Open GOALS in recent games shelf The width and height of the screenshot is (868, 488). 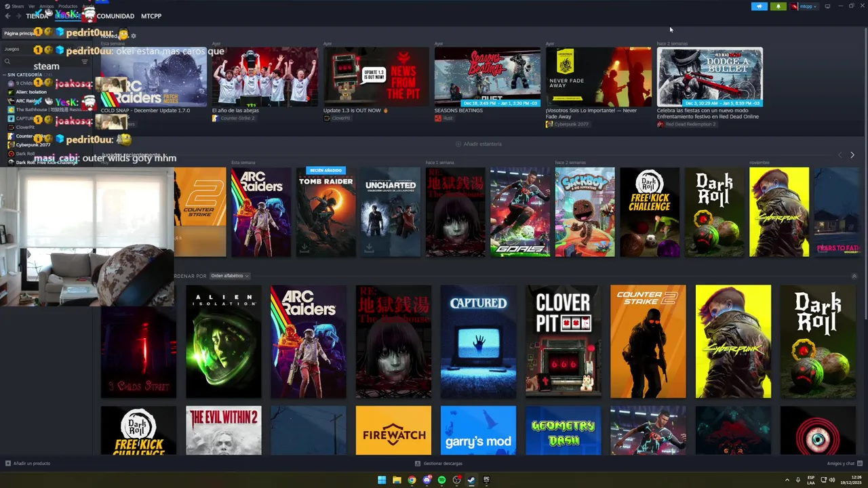(x=520, y=212)
